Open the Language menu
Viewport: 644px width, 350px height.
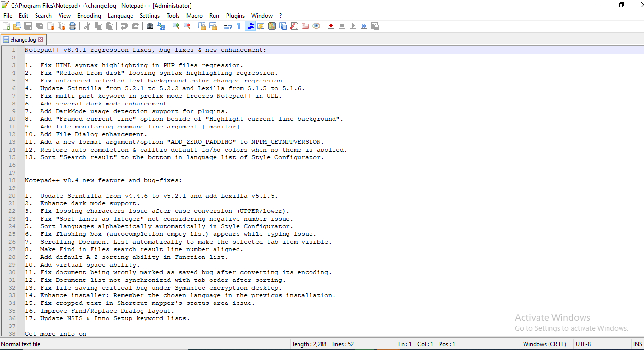[x=120, y=15]
